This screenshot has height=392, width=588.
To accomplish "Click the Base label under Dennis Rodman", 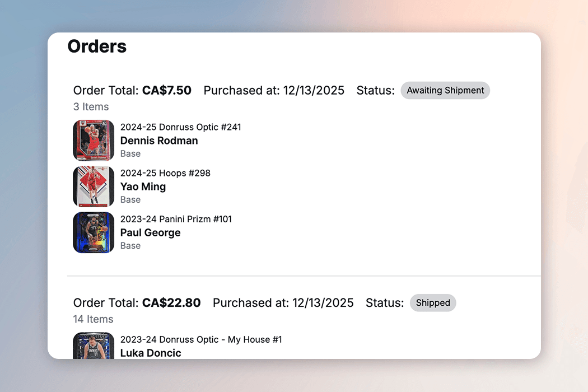I will (130, 154).
